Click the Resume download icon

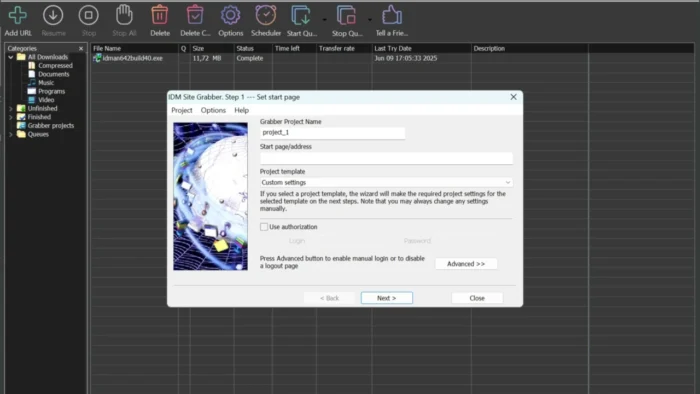click(53, 16)
